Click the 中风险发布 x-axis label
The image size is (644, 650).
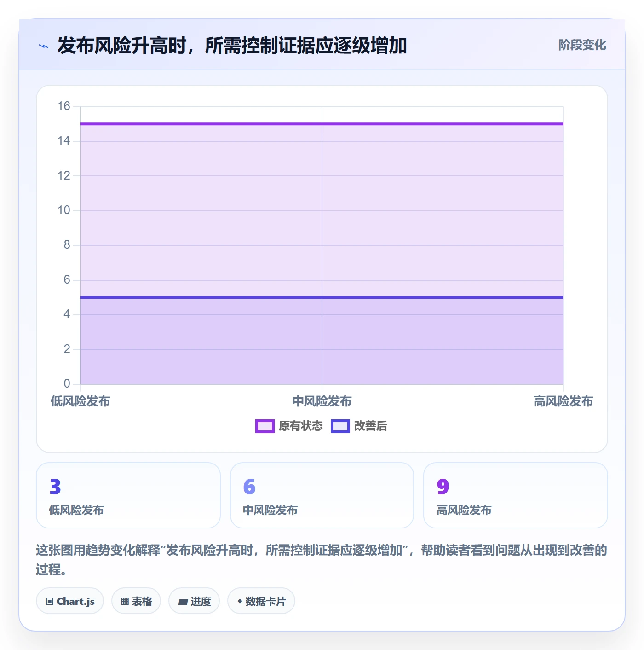click(322, 401)
